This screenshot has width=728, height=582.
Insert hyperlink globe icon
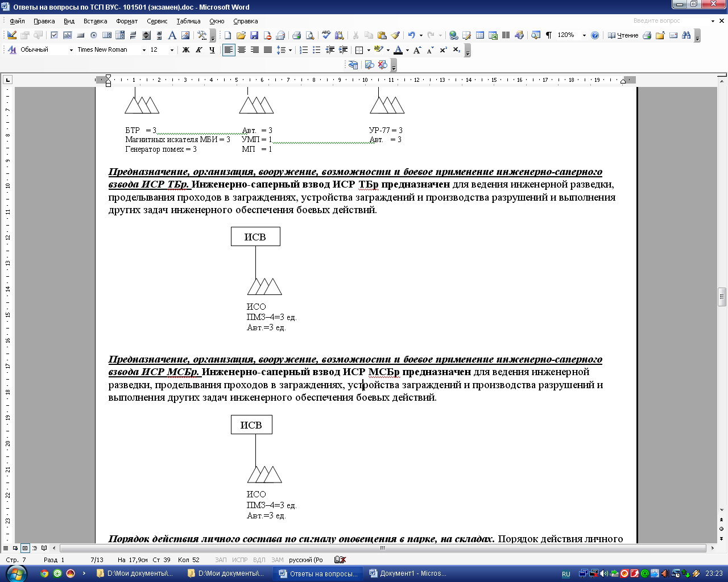point(453,35)
